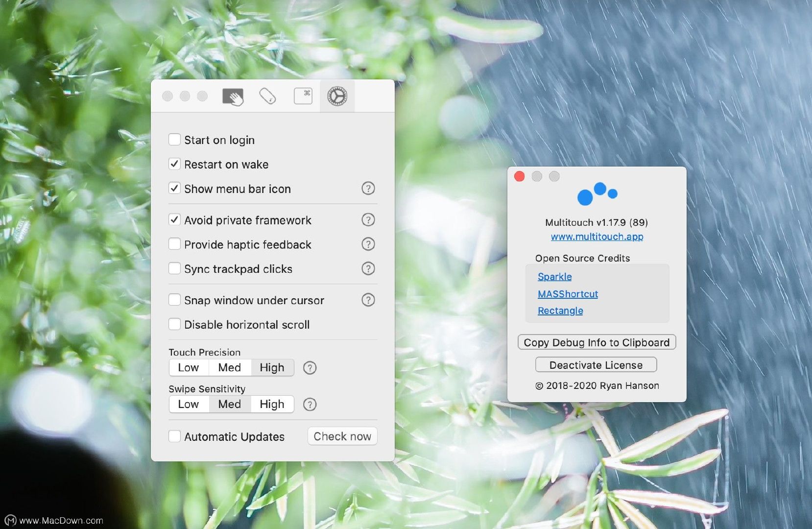Toggle Show menu bar icon checkbox
Viewport: 812px width, 529px height.
coord(174,189)
